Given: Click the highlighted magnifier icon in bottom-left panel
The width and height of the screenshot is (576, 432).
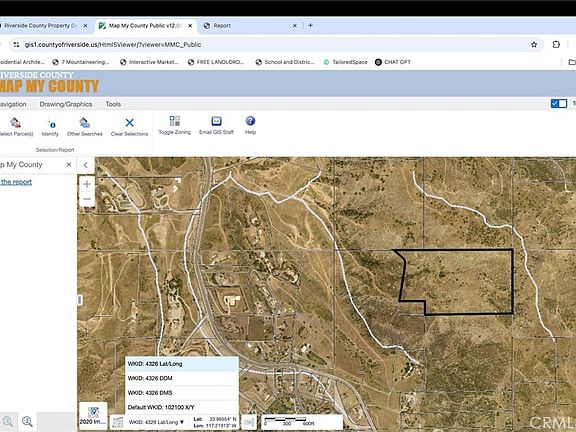Looking at the screenshot, I should click(x=27, y=421).
